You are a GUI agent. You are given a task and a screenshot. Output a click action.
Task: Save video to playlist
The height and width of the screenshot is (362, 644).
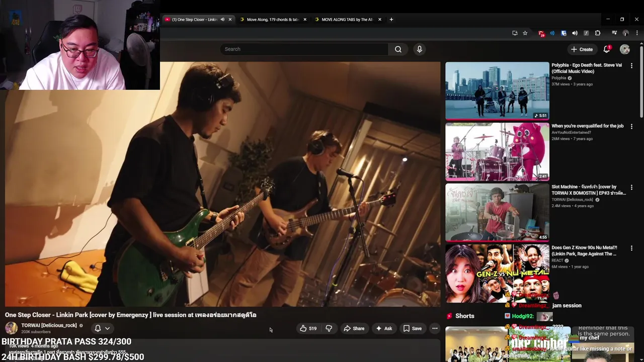(413, 328)
